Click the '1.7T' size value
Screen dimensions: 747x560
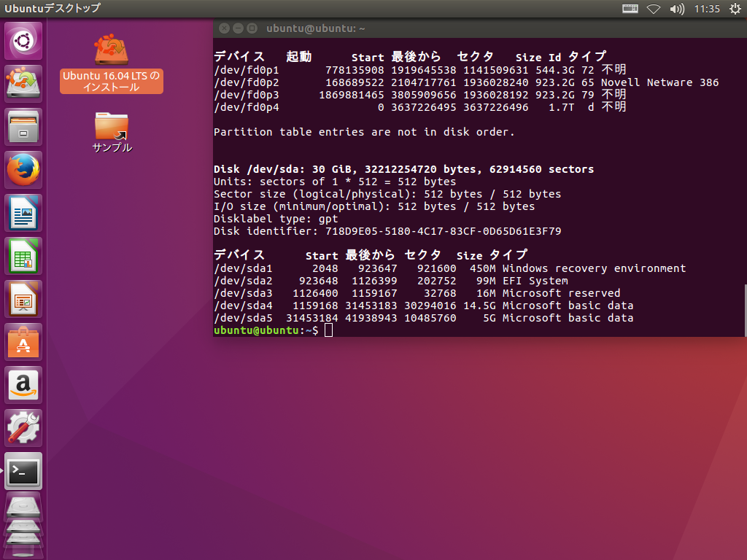561,107
